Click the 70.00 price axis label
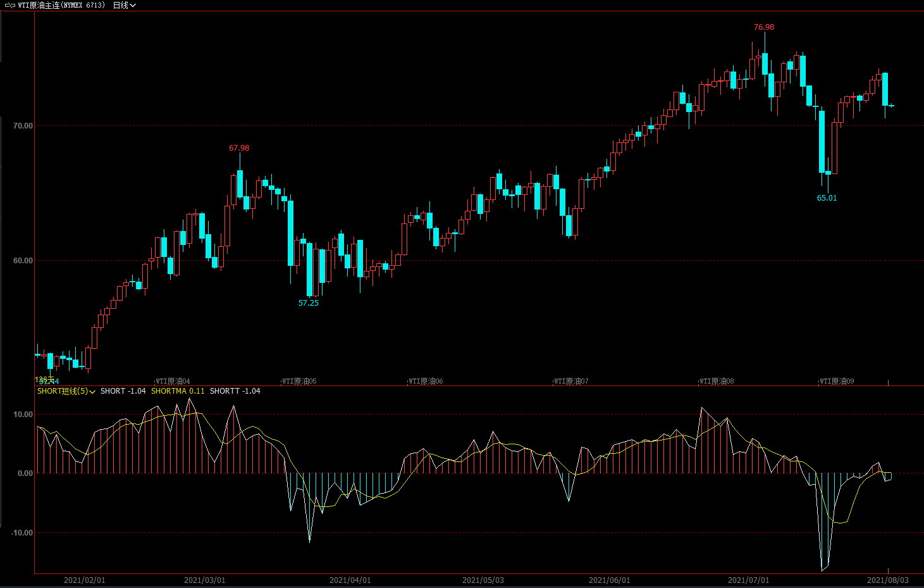Viewport: 924px width, 588px height. click(x=23, y=126)
